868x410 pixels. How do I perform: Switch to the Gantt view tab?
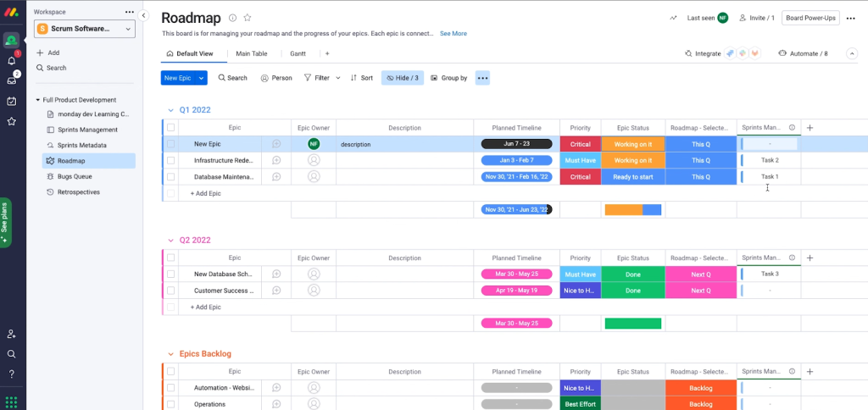click(298, 53)
